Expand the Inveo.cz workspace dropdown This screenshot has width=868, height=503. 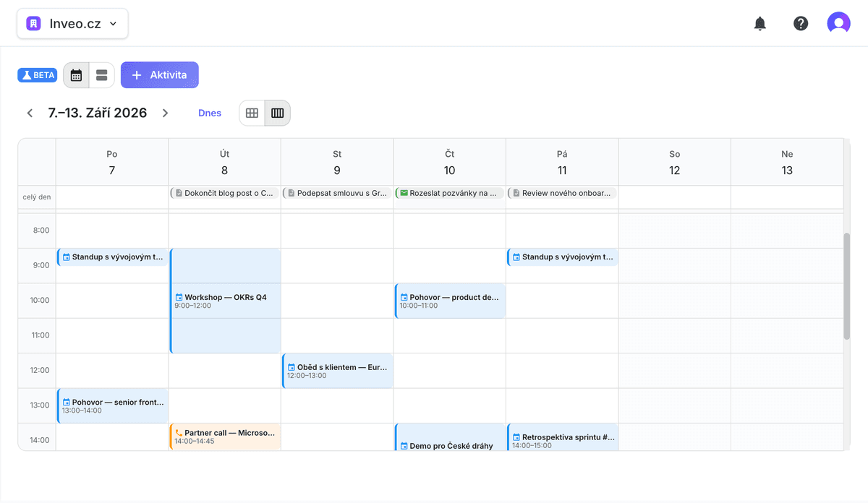click(x=72, y=24)
